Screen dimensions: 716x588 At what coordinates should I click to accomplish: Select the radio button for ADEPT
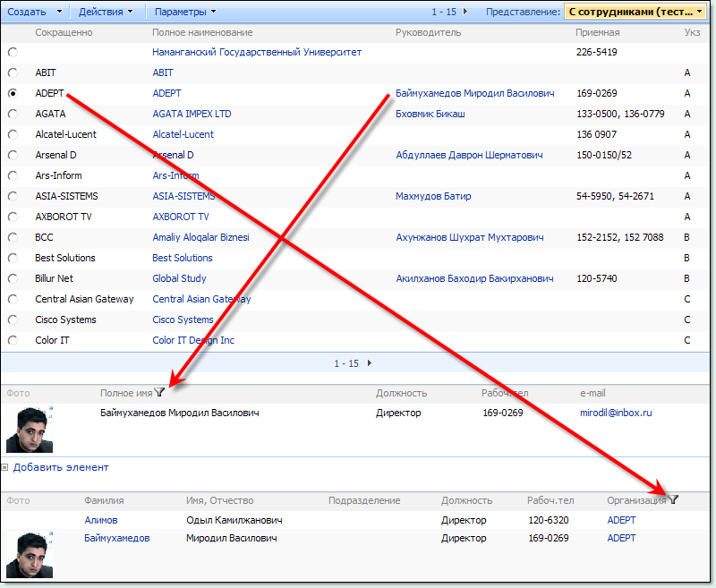tap(13, 93)
